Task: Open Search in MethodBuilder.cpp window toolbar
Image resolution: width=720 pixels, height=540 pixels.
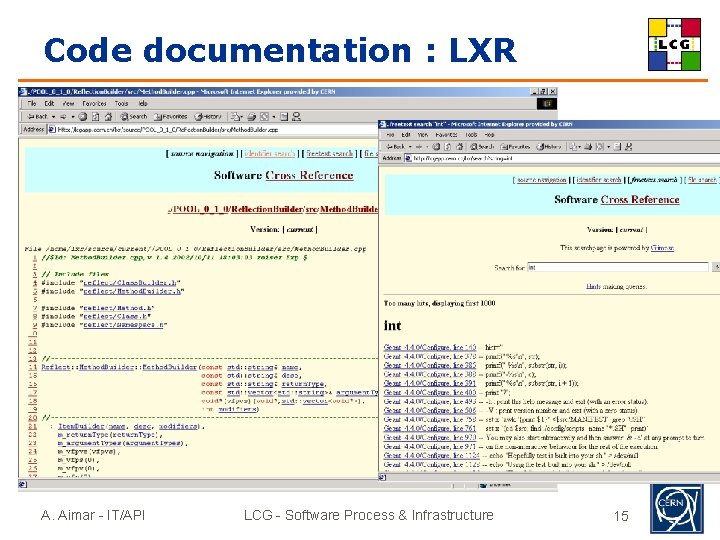Action: click(134, 117)
